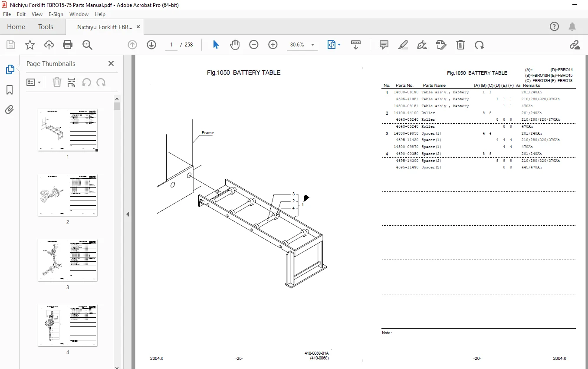The height and width of the screenshot is (369, 588).
Task: Click the upload to cloud icon
Action: 49,45
